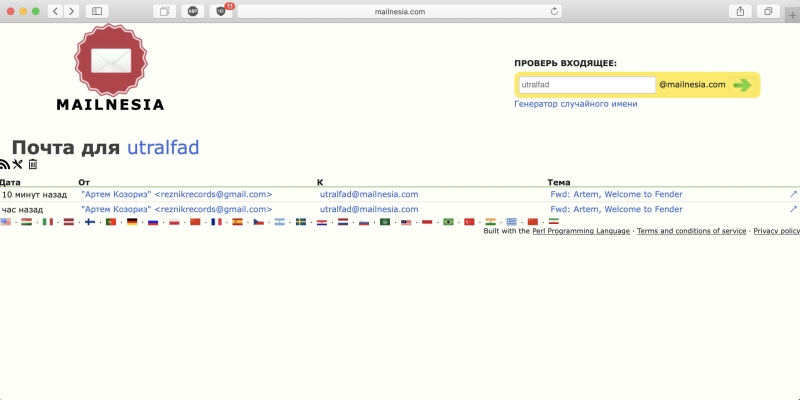Open the email received 10 minutes ago

(616, 194)
